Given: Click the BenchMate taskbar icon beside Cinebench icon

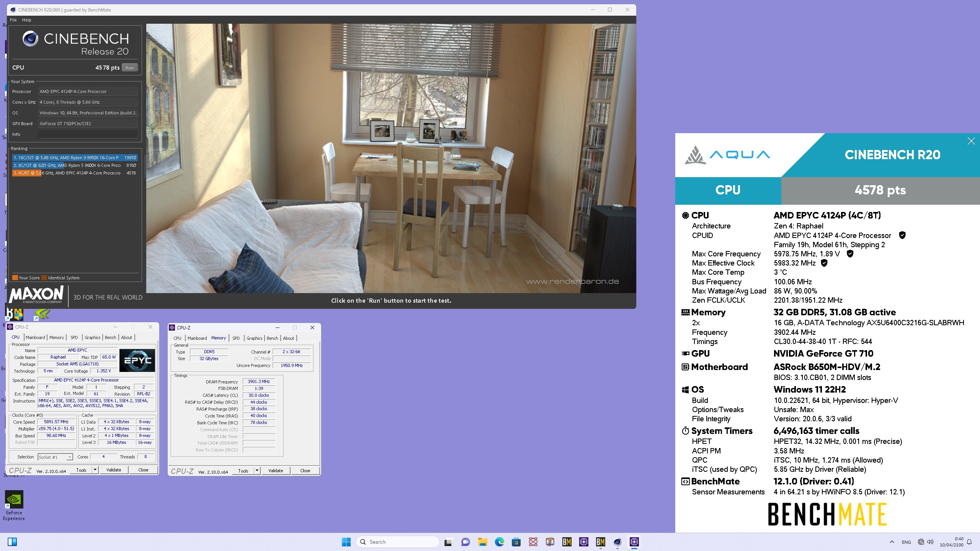Looking at the screenshot, I should pyautogui.click(x=600, y=542).
